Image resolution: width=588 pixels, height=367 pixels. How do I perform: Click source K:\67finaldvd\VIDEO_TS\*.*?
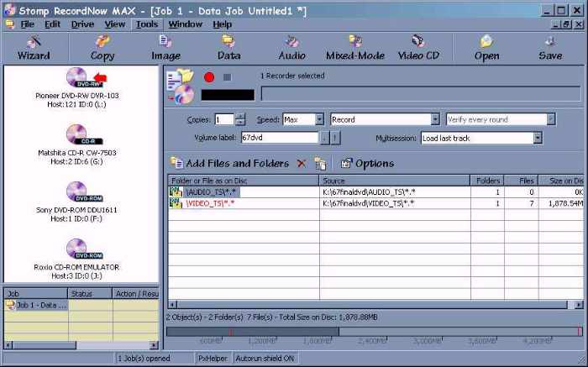[x=368, y=203]
